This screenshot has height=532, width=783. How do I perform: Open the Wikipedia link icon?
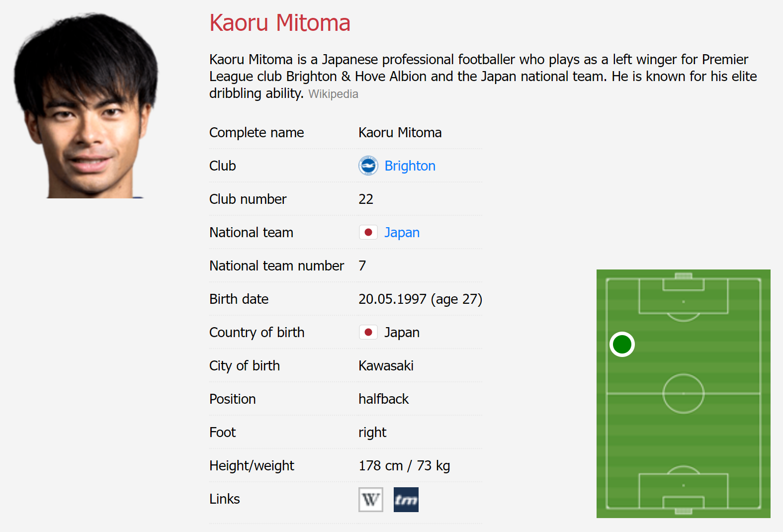tap(370, 499)
